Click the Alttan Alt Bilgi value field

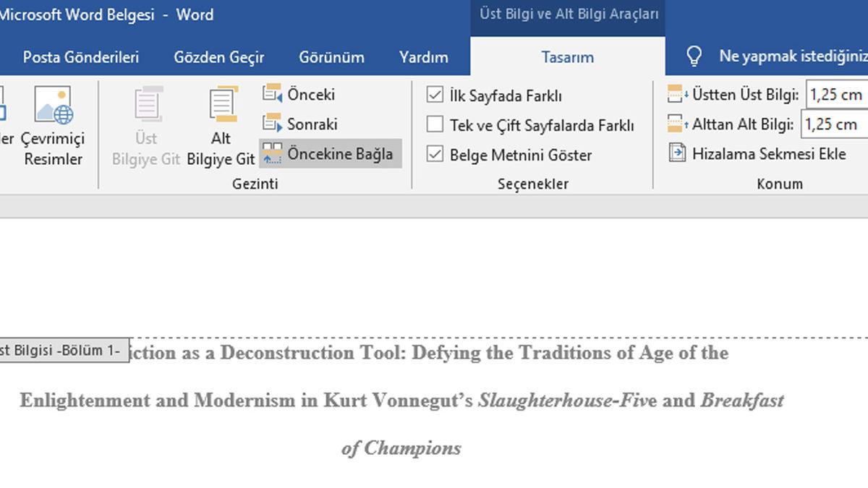point(834,124)
